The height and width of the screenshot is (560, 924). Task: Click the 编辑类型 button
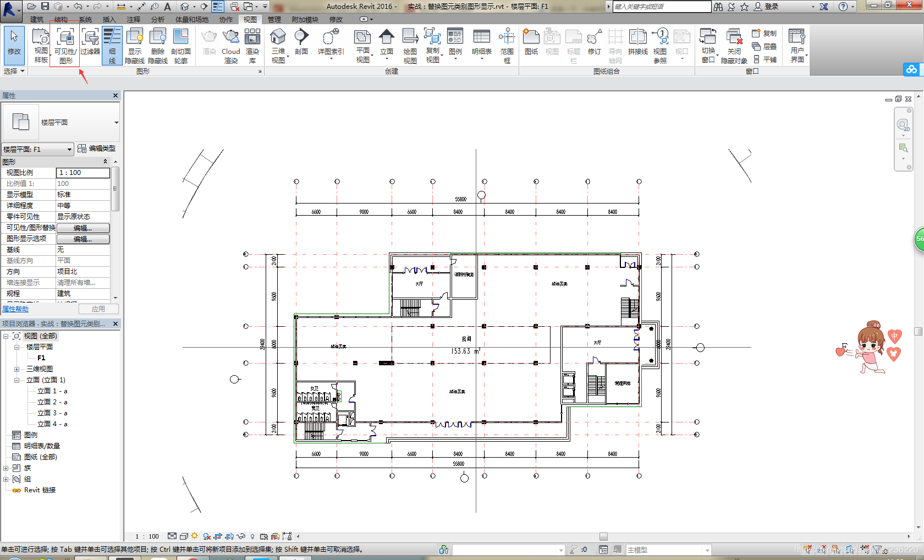coord(97,149)
